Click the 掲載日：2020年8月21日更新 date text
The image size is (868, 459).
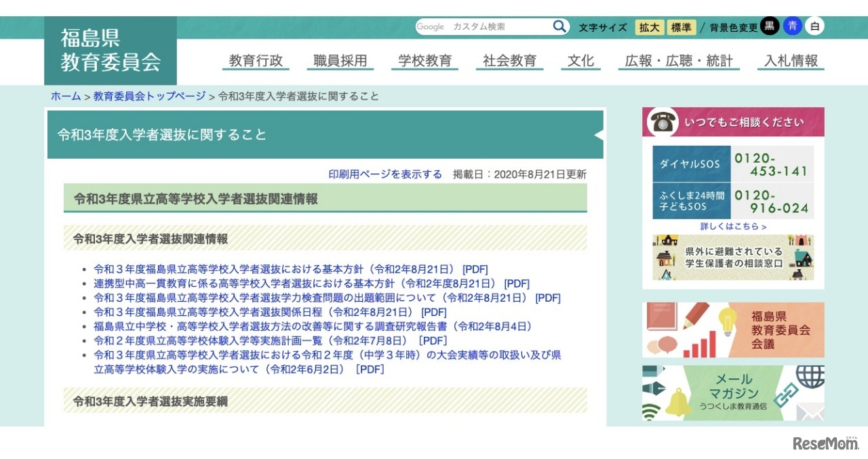tap(519, 174)
